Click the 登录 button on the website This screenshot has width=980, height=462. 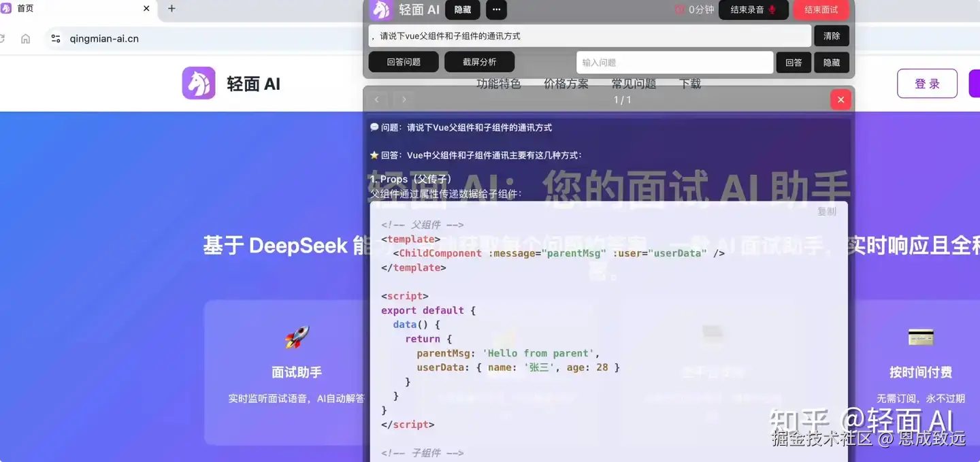[927, 84]
